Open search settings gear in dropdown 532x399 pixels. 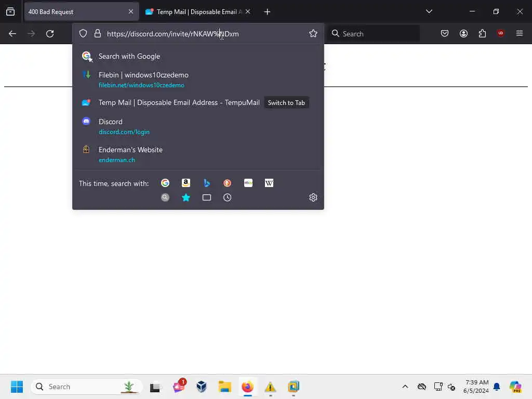click(313, 197)
